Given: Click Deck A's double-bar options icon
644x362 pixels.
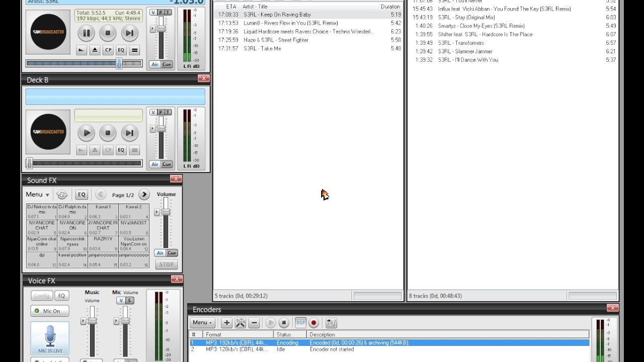Looking at the screenshot, I should pyautogui.click(x=134, y=50).
